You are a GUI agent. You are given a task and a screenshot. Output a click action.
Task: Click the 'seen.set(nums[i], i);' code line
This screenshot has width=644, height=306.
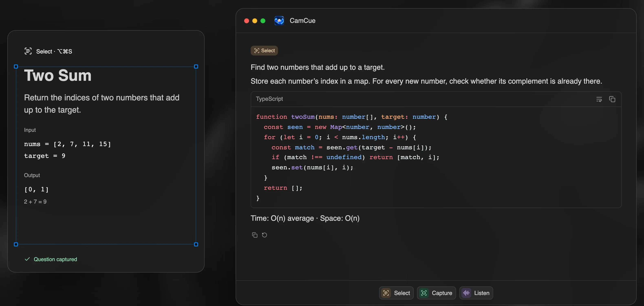[312, 167]
